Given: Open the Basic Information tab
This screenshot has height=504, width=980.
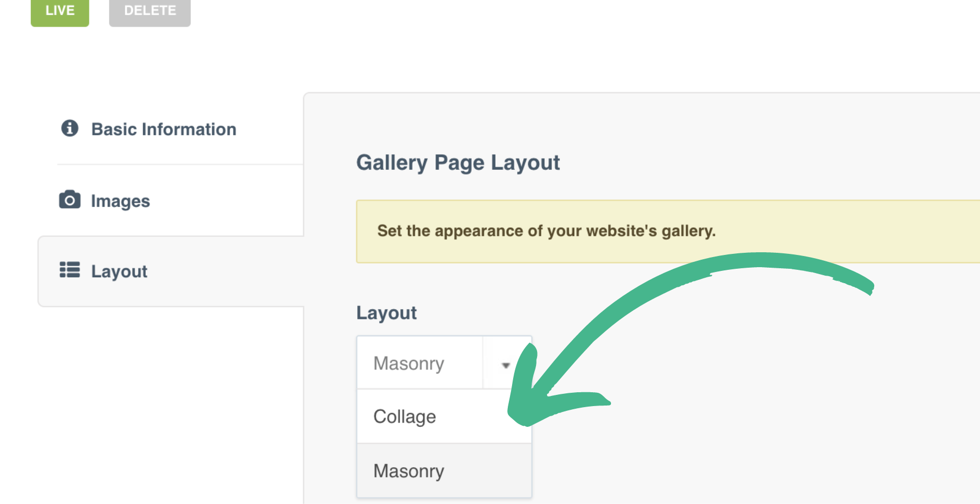Looking at the screenshot, I should [x=163, y=129].
